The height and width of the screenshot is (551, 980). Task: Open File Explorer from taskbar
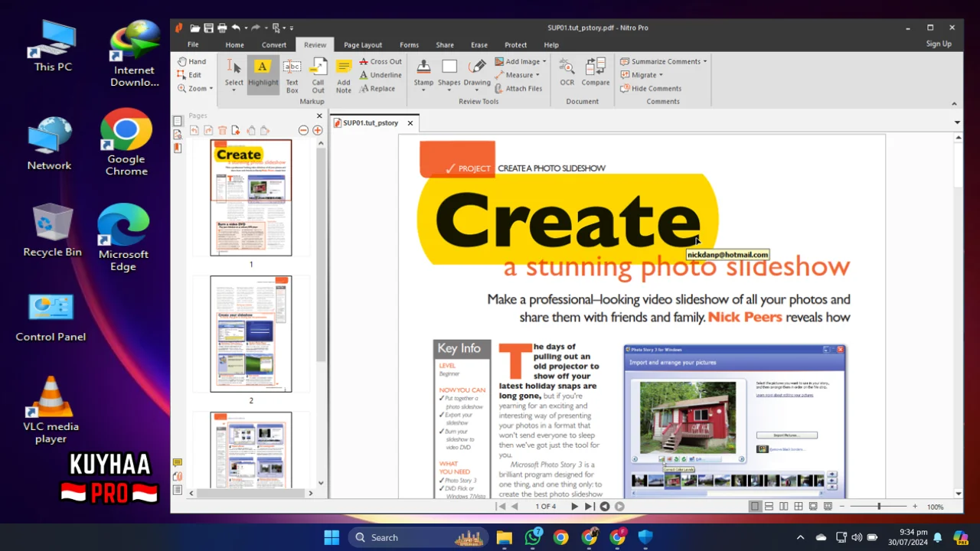tap(504, 537)
